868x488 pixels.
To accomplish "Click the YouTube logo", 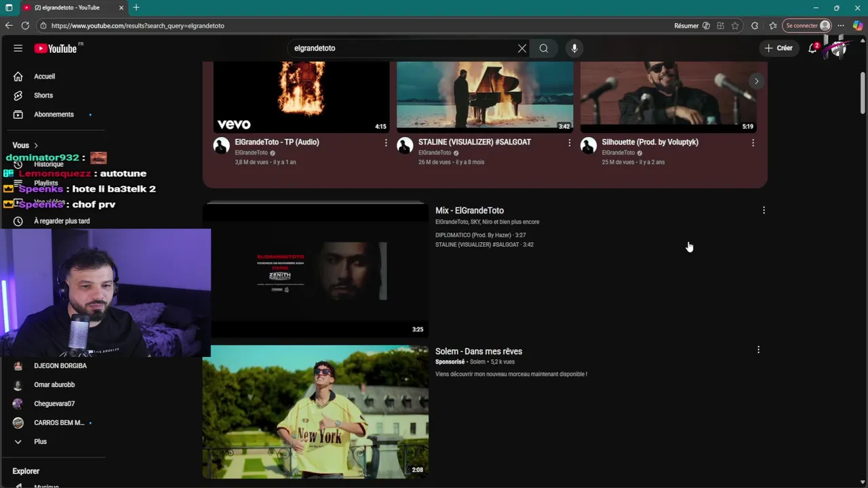I will [57, 48].
